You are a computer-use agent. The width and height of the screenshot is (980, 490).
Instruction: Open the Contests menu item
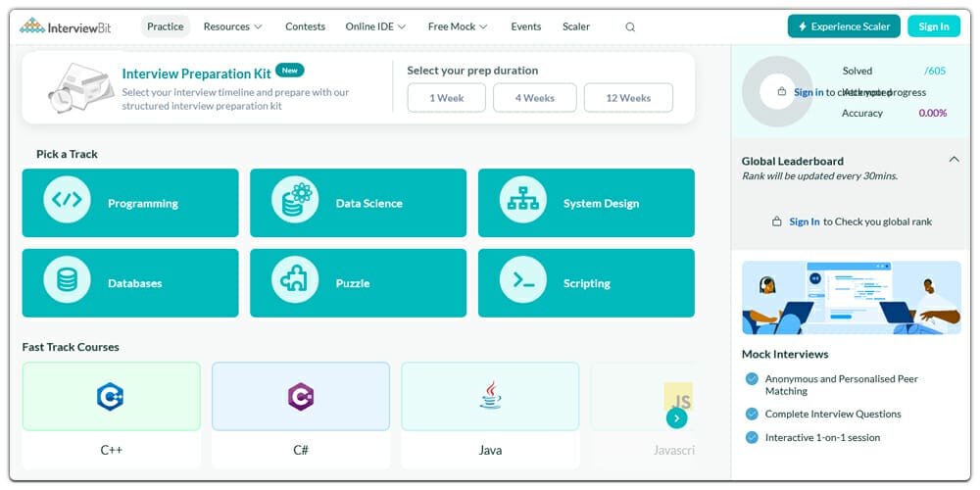click(x=305, y=26)
